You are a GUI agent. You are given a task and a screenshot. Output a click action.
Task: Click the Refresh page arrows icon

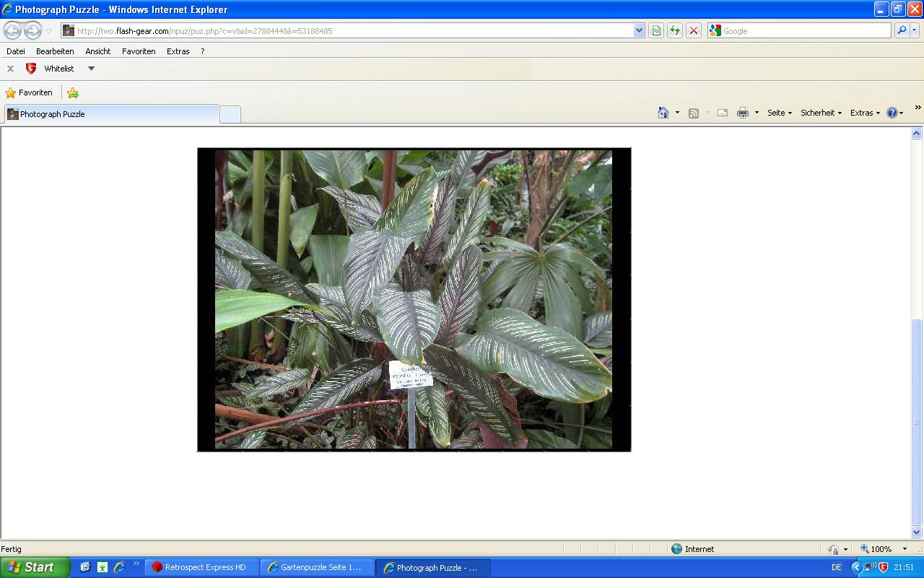[x=675, y=30]
